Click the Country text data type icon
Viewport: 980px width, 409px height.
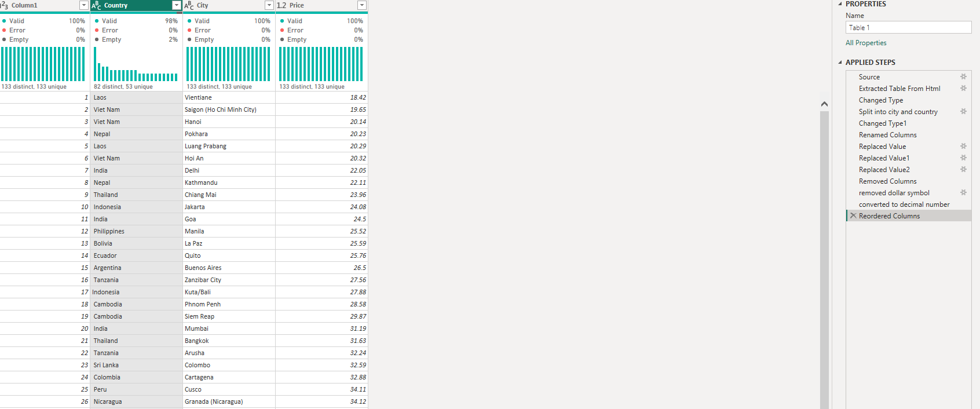(97, 5)
